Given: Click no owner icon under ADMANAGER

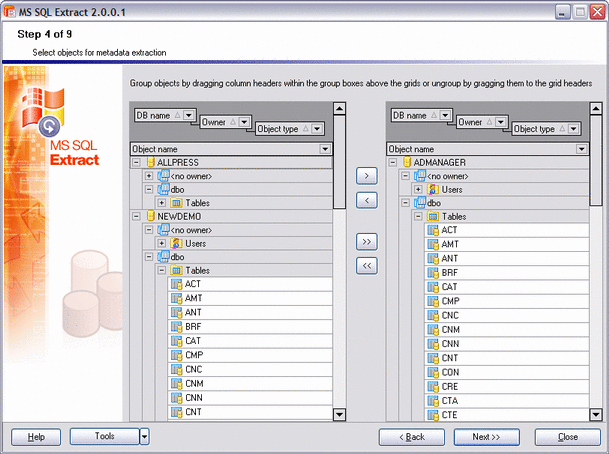Looking at the screenshot, I should click(x=420, y=176).
